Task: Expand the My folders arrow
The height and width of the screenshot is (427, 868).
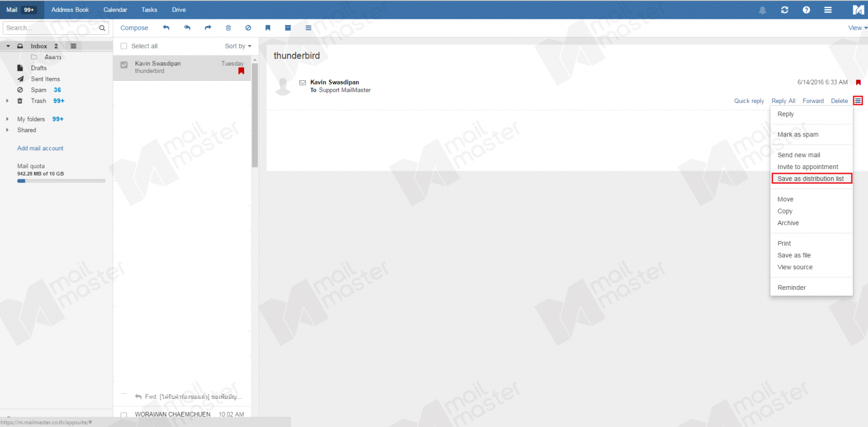Action: click(7, 119)
